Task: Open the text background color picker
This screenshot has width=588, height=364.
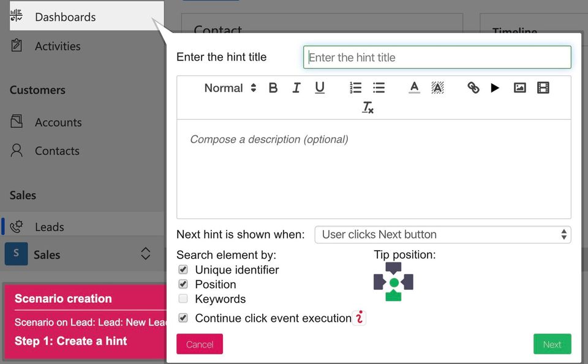Action: click(x=437, y=88)
